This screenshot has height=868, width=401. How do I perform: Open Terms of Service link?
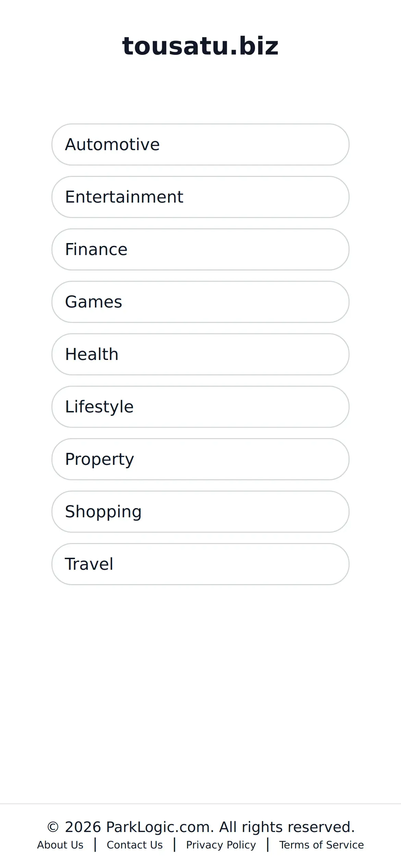[x=321, y=845]
